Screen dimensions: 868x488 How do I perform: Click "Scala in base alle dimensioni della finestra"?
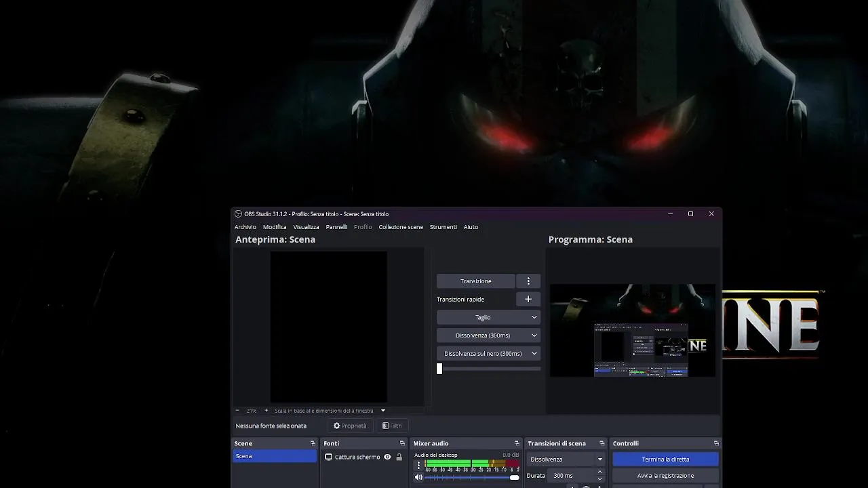click(324, 411)
